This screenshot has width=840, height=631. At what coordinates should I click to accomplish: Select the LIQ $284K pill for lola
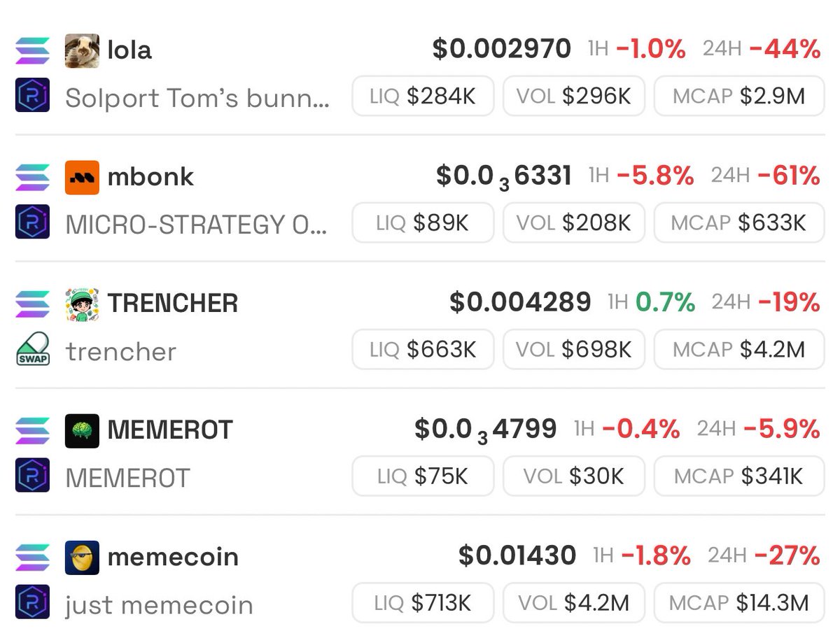[x=423, y=96]
